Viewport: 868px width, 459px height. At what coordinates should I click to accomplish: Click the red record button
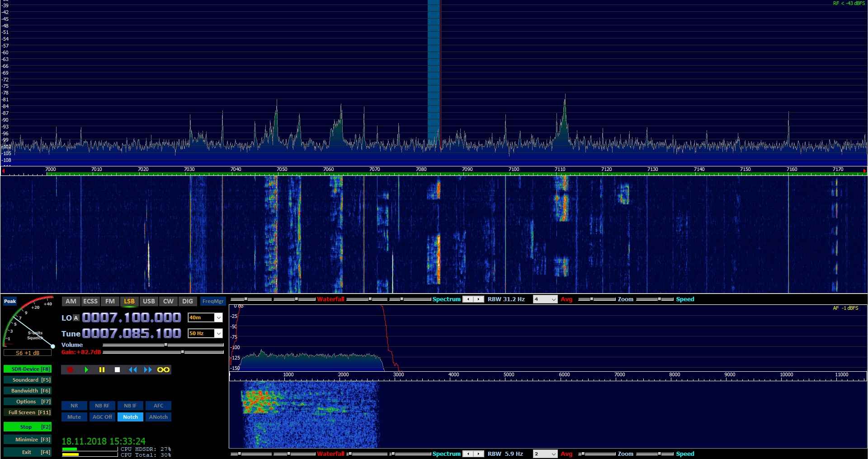coord(70,370)
